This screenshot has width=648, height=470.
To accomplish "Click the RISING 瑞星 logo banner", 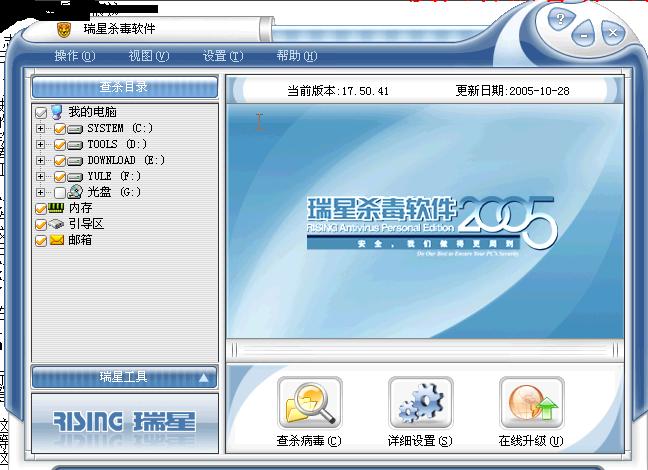I will click(x=125, y=423).
